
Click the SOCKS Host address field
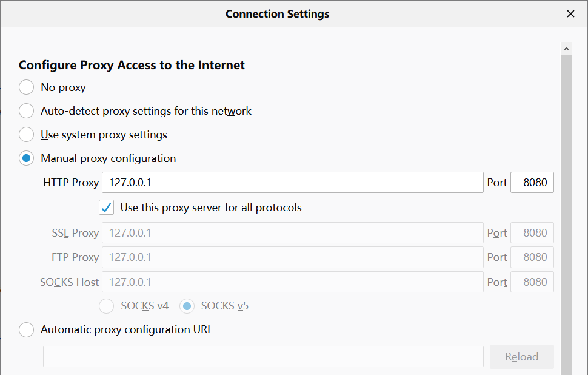(x=292, y=282)
